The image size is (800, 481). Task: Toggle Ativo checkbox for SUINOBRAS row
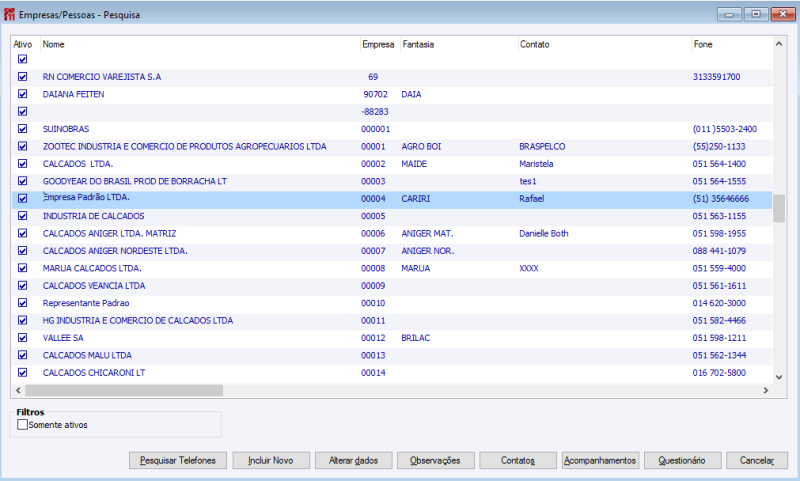(22, 129)
